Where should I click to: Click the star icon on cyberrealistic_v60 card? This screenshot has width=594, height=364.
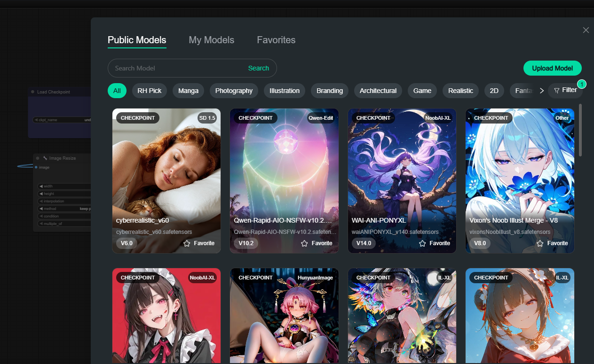187,243
